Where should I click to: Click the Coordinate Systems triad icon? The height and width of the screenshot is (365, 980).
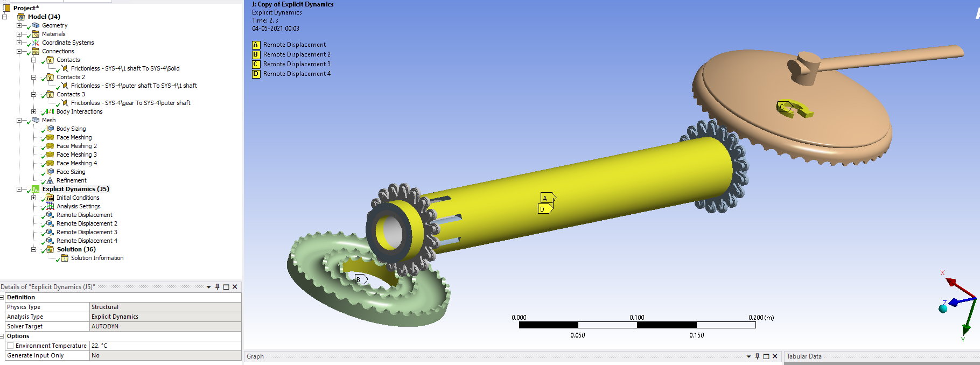tap(36, 43)
